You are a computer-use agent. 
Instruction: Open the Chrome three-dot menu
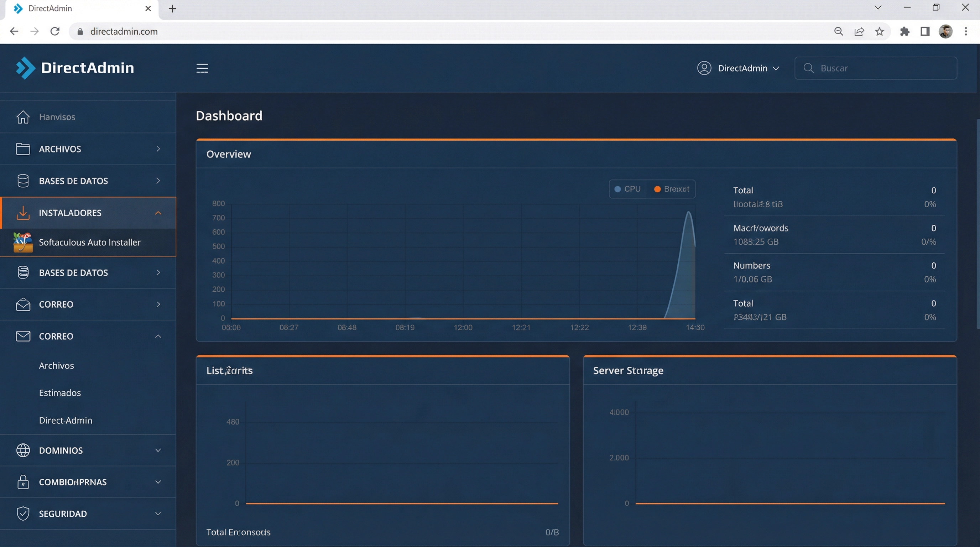tap(965, 31)
